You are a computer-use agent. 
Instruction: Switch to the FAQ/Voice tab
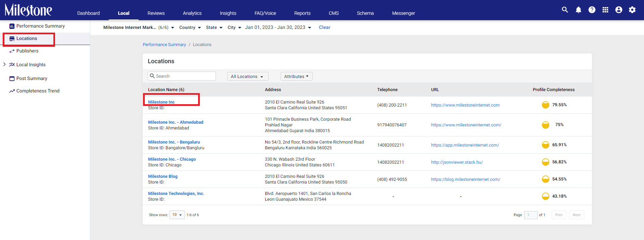[265, 13]
